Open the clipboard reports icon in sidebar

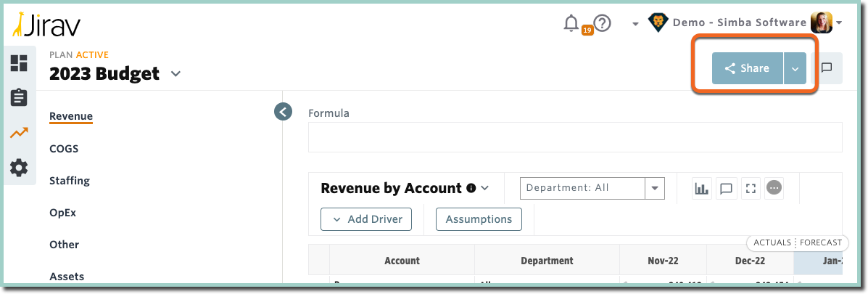(19, 97)
